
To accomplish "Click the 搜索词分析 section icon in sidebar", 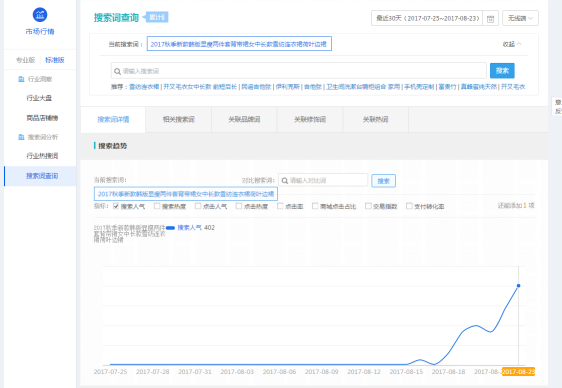I will click(21, 137).
